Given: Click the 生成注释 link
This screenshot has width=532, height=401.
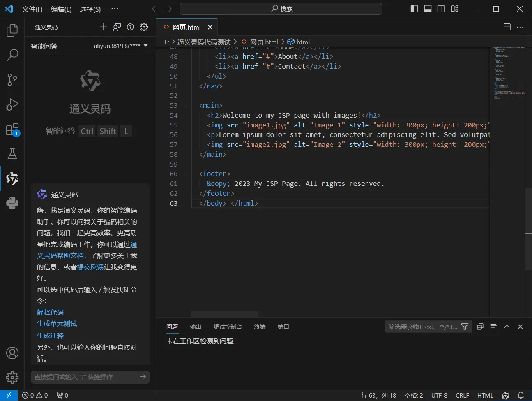Looking at the screenshot, I should click(50, 336).
